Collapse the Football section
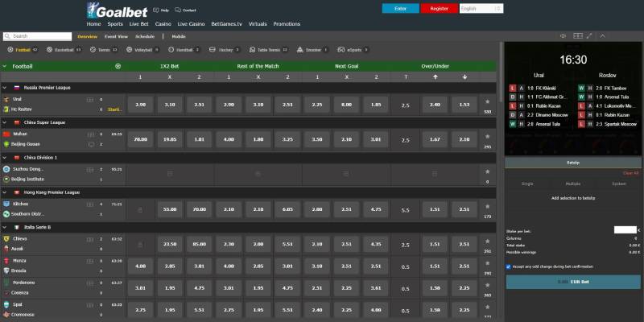The width and height of the screenshot is (644, 322). [5, 66]
